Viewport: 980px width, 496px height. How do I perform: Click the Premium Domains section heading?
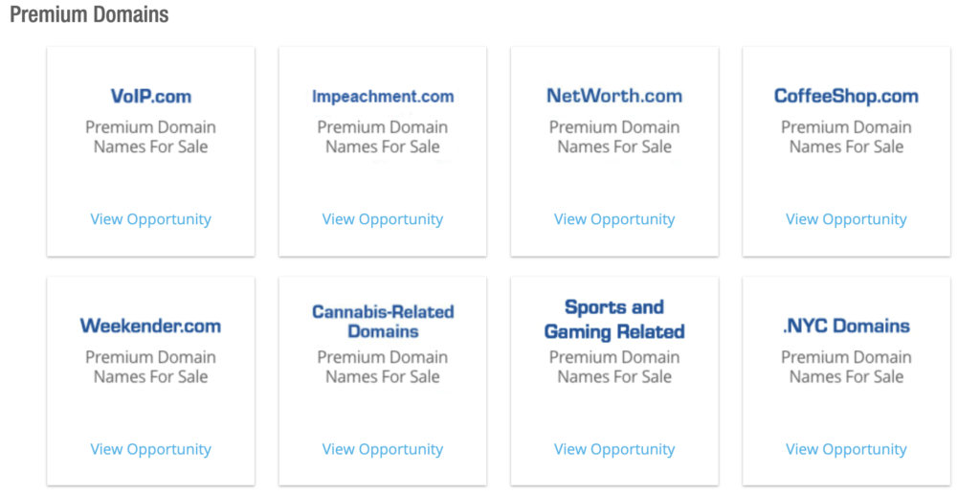[89, 15]
